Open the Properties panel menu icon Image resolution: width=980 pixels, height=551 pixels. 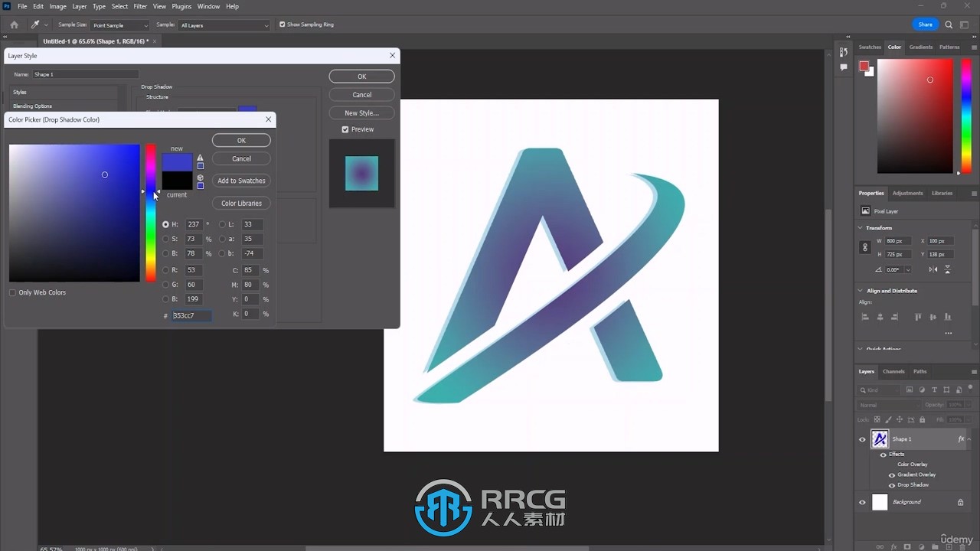[x=974, y=194]
